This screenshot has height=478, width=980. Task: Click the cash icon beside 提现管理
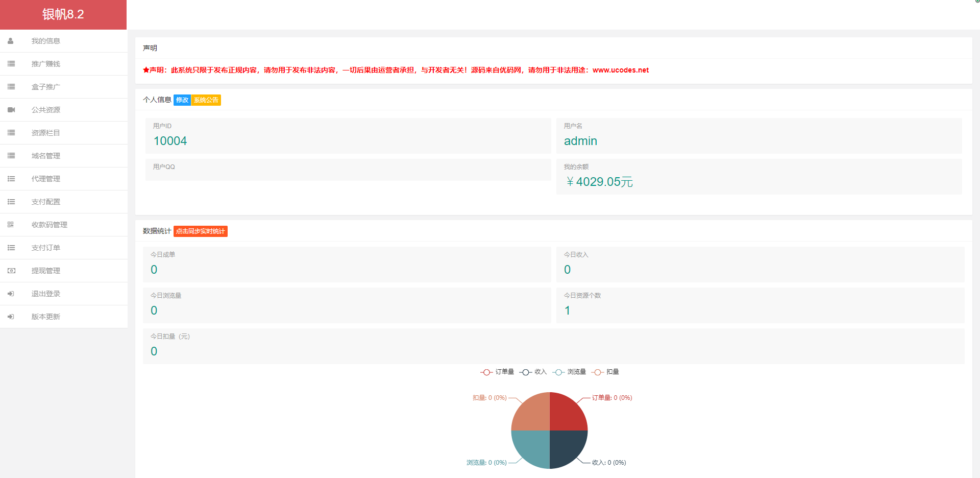click(x=11, y=271)
